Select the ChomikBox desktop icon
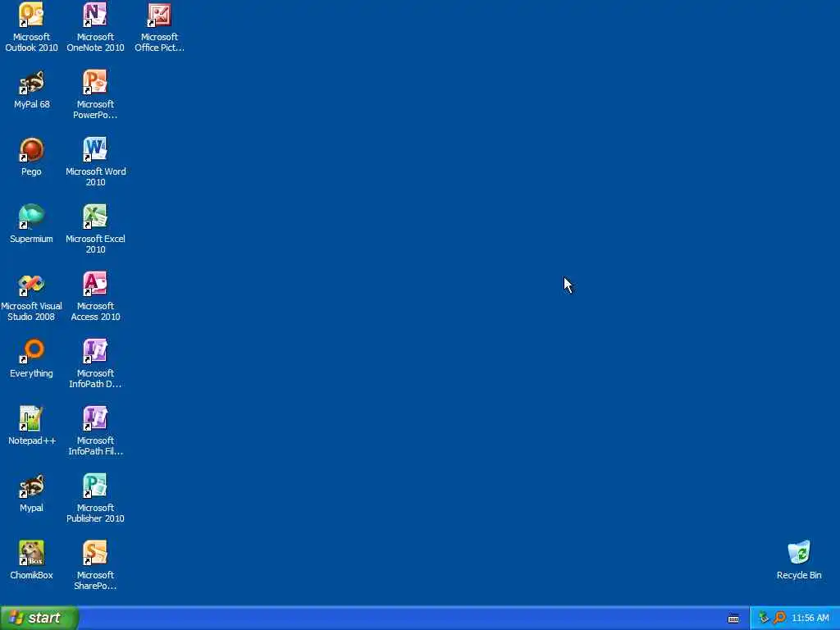This screenshot has height=630, width=840. (x=31, y=554)
